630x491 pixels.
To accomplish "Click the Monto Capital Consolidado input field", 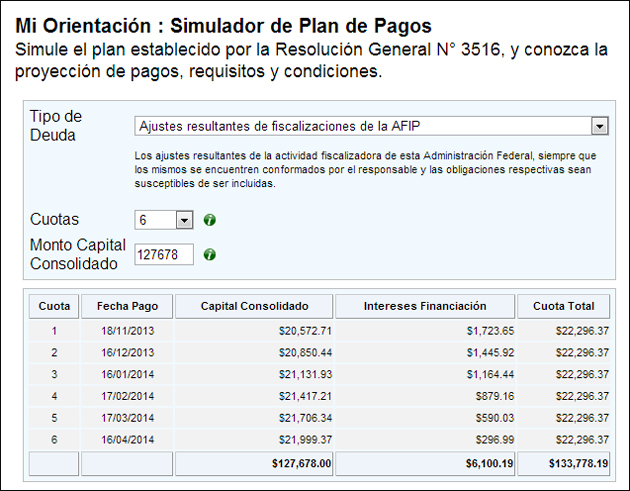I will click(x=163, y=255).
